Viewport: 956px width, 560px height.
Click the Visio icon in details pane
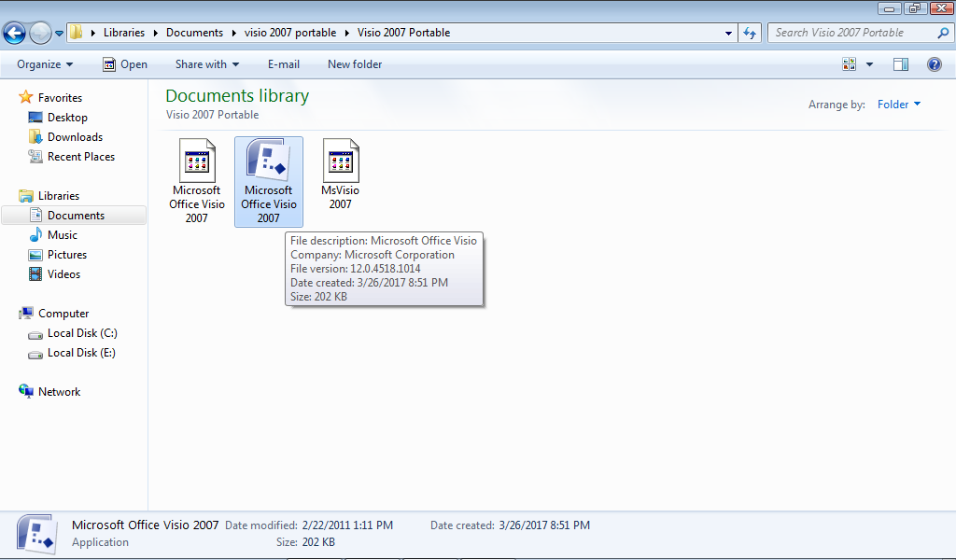(x=36, y=535)
